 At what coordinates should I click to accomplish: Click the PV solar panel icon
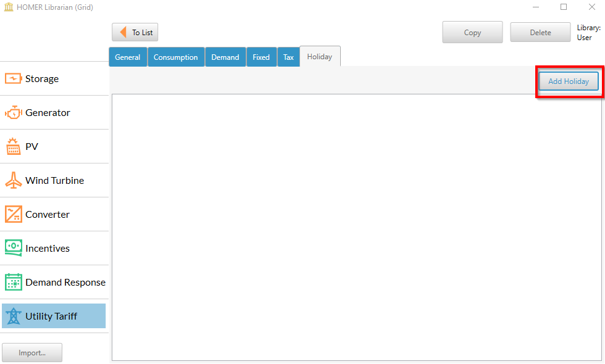coord(13,147)
